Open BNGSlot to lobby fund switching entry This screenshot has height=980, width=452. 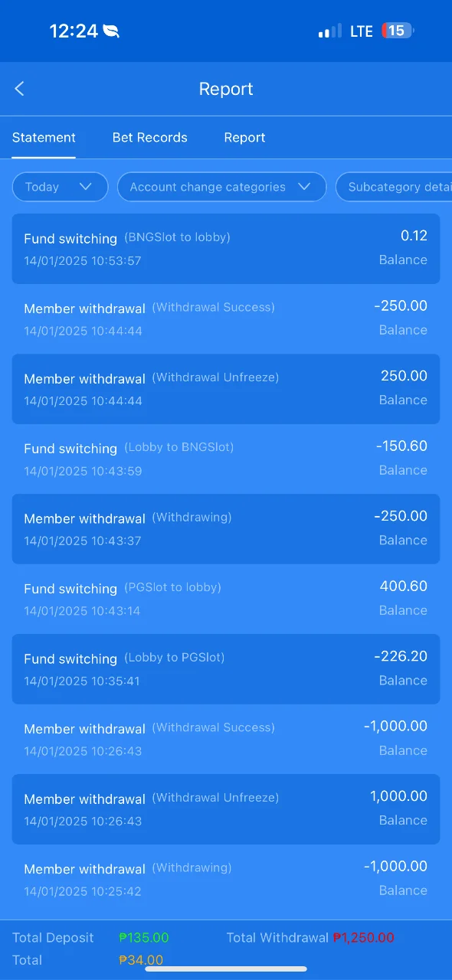226,249
